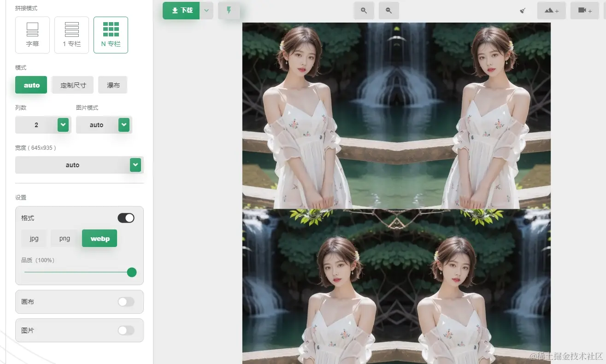Add images with the mountain plus icon
The width and height of the screenshot is (606, 364).
click(x=552, y=10)
